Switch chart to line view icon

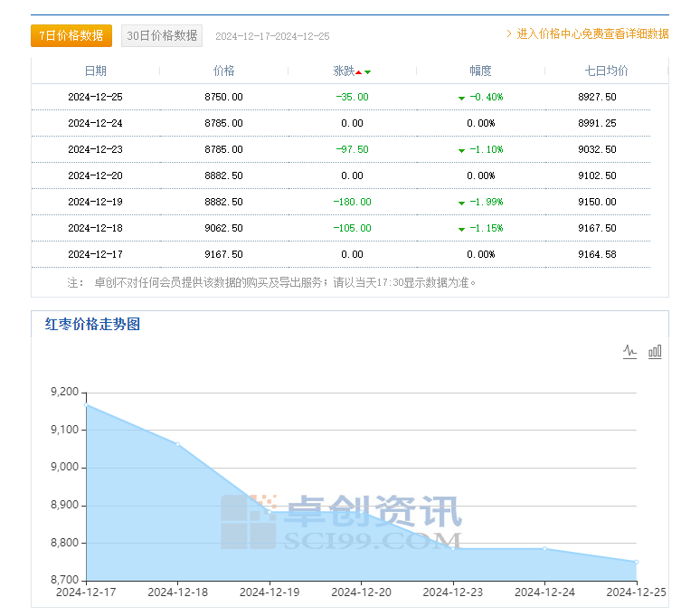(629, 352)
